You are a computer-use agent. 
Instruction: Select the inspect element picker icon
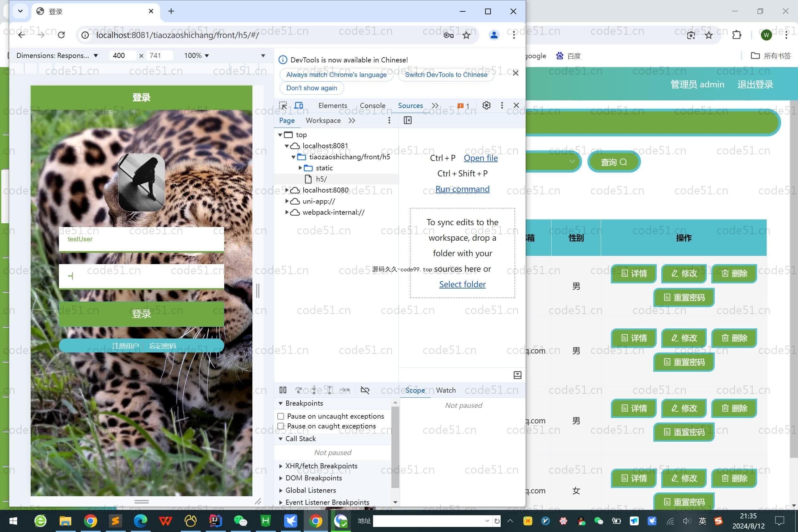click(282, 105)
